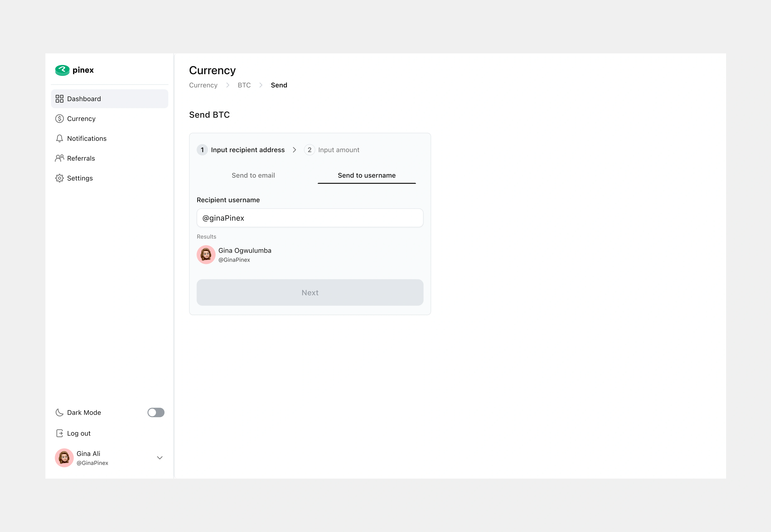Expand the Gina Ali account chevron
Screen dimensions: 771x532
click(x=160, y=458)
